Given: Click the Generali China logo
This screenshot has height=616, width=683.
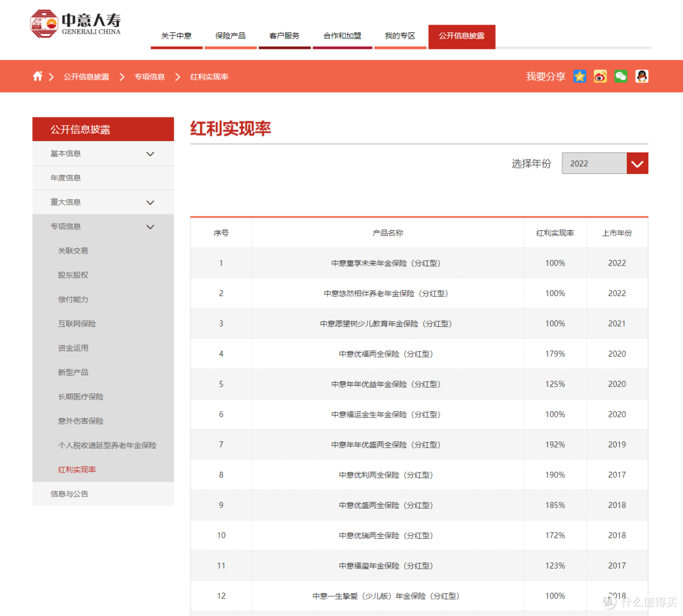Looking at the screenshot, I should (75, 24).
